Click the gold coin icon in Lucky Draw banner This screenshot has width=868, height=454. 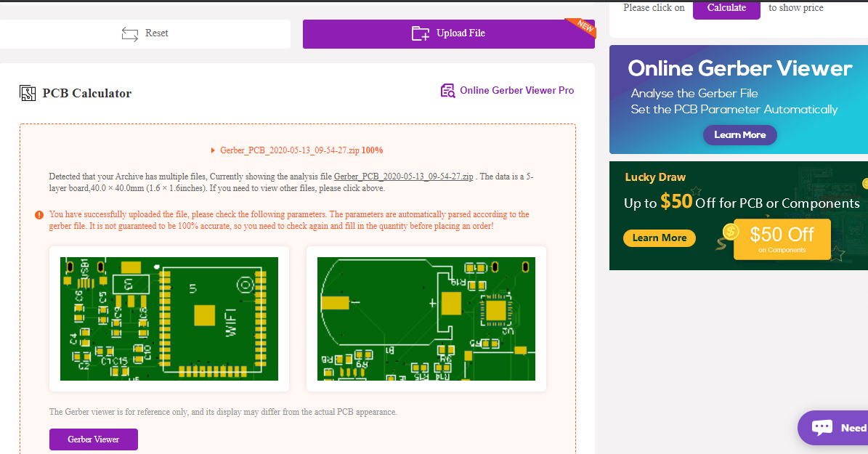click(731, 232)
